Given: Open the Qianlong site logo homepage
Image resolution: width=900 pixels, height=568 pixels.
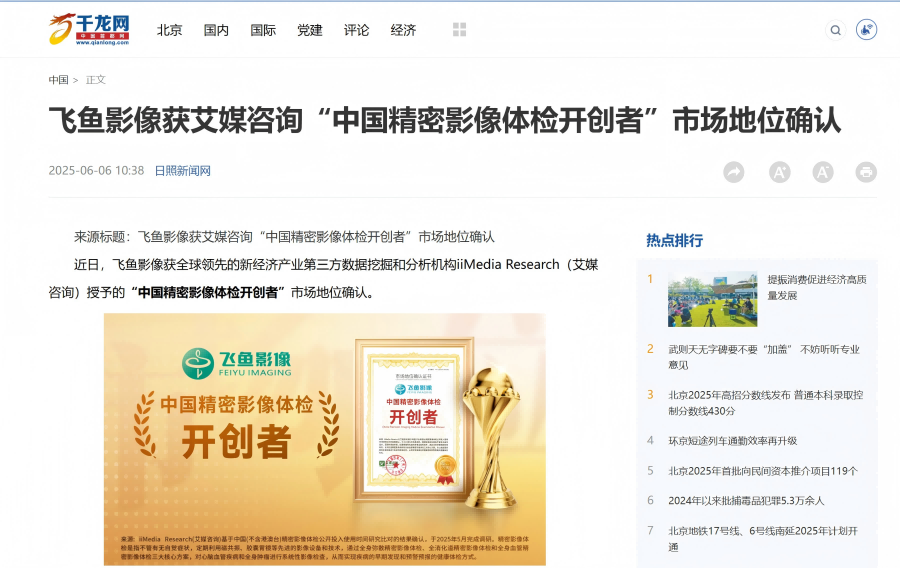Looking at the screenshot, I should coord(89,29).
